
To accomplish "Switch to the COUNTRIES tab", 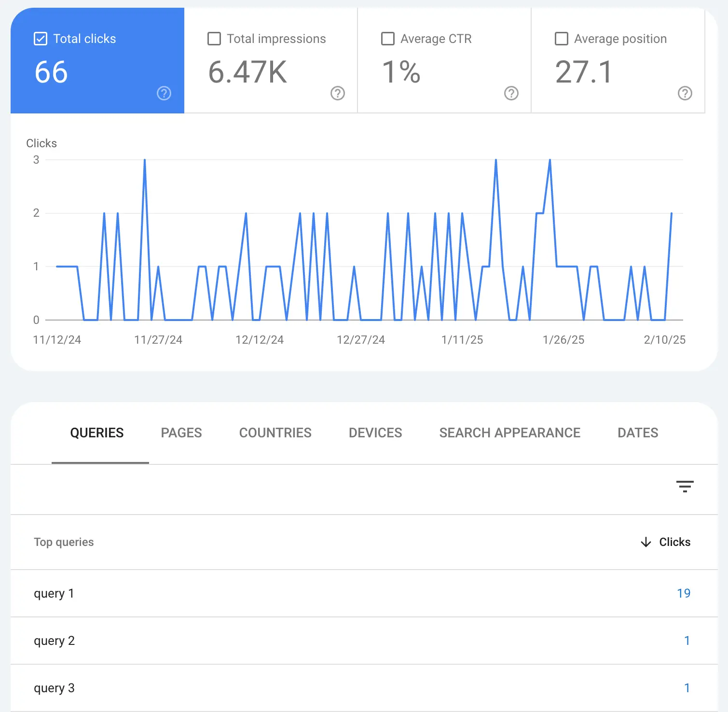I will click(x=275, y=433).
